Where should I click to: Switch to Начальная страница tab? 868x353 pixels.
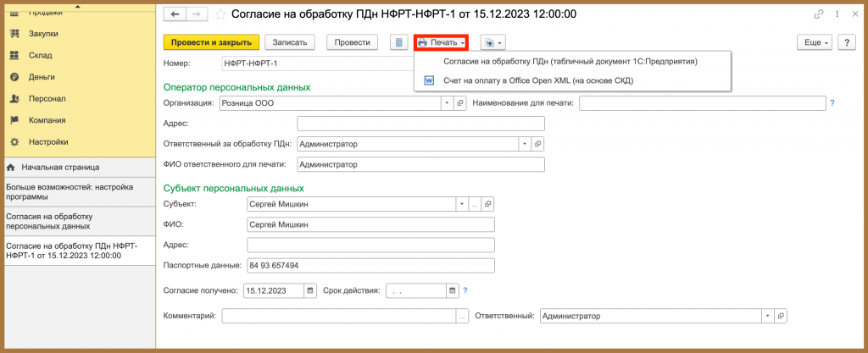(x=79, y=167)
